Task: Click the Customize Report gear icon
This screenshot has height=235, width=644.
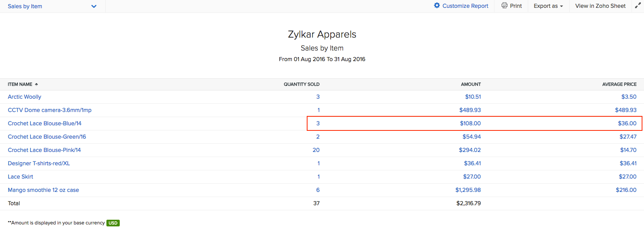Action: 437,5
